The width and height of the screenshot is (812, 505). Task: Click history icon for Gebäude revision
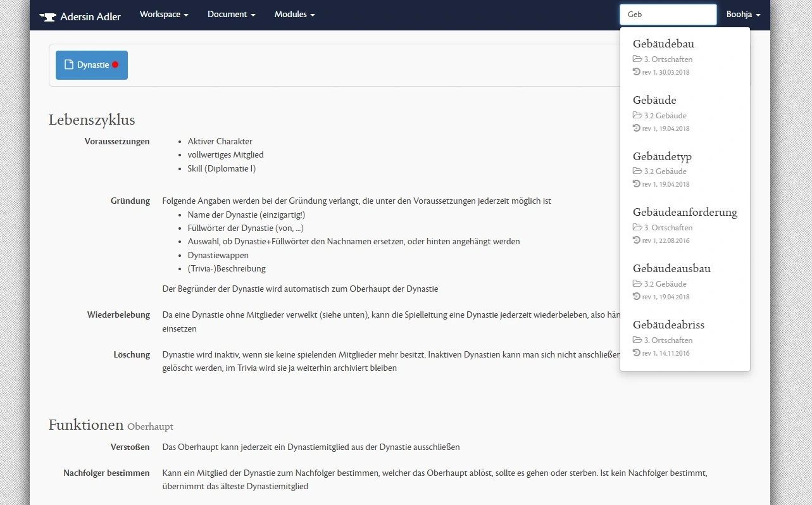tap(637, 128)
